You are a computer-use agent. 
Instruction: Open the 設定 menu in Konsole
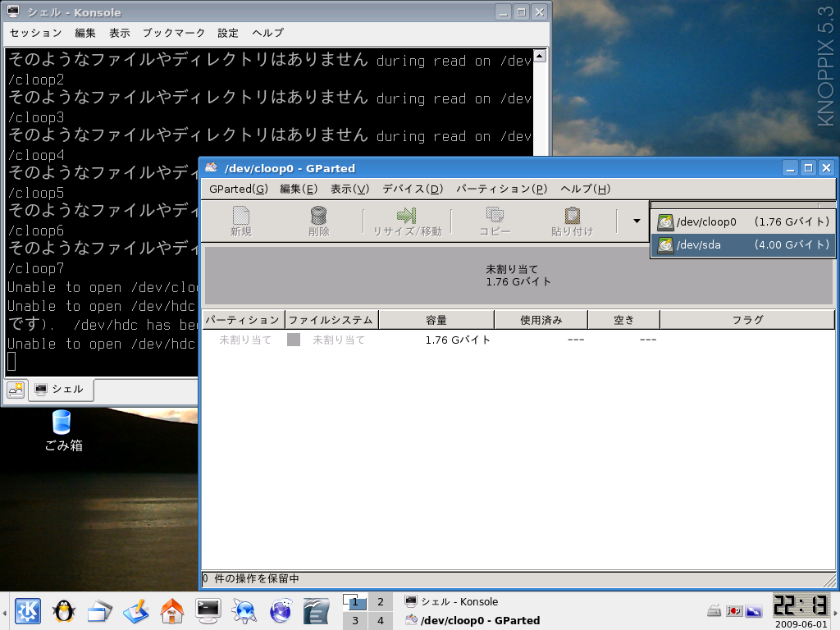tap(228, 33)
